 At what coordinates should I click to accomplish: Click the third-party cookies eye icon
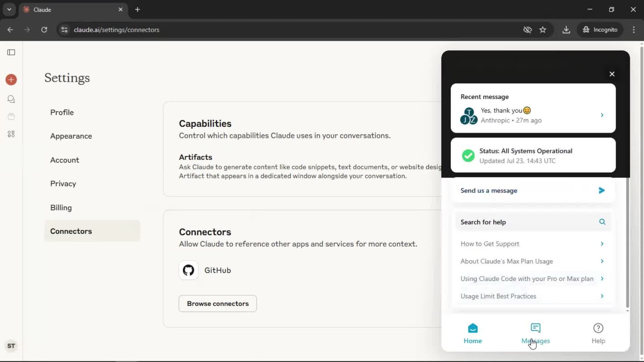[527, 30]
